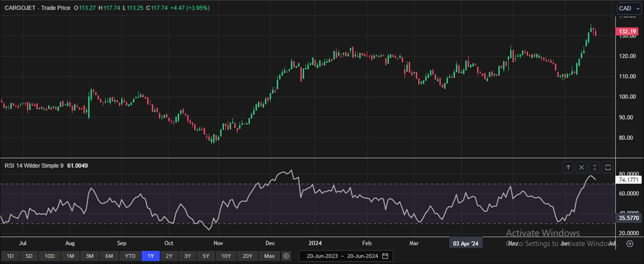The height and width of the screenshot is (264, 644).
Task: Choose the Max time range
Action: click(269, 256)
